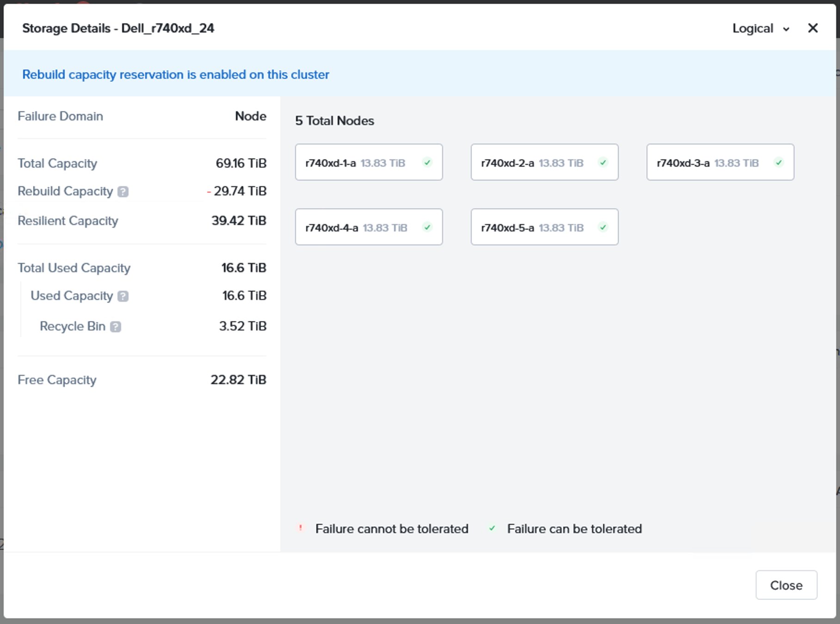Click the '5 Total Nodes' heading
The image size is (840, 624).
coord(334,121)
